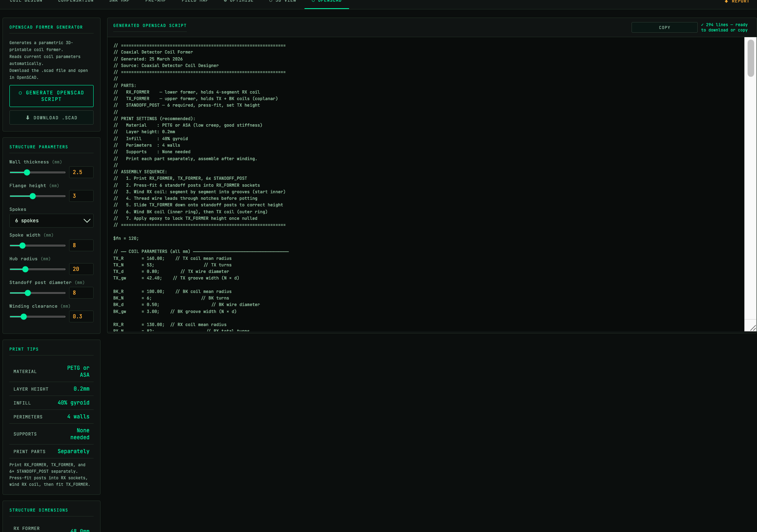Click inside the generated script text area

tap(426, 184)
